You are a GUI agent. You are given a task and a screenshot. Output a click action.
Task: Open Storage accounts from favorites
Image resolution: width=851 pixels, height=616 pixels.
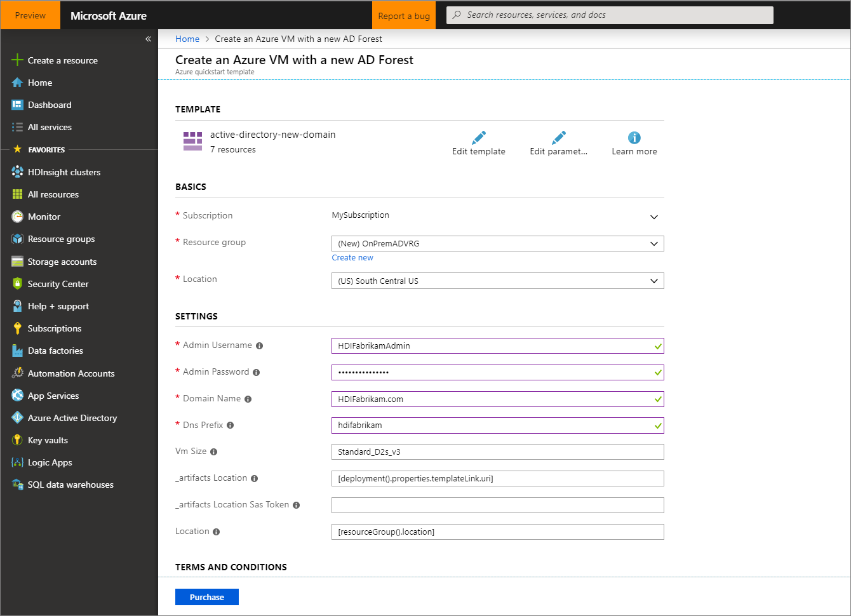(62, 261)
